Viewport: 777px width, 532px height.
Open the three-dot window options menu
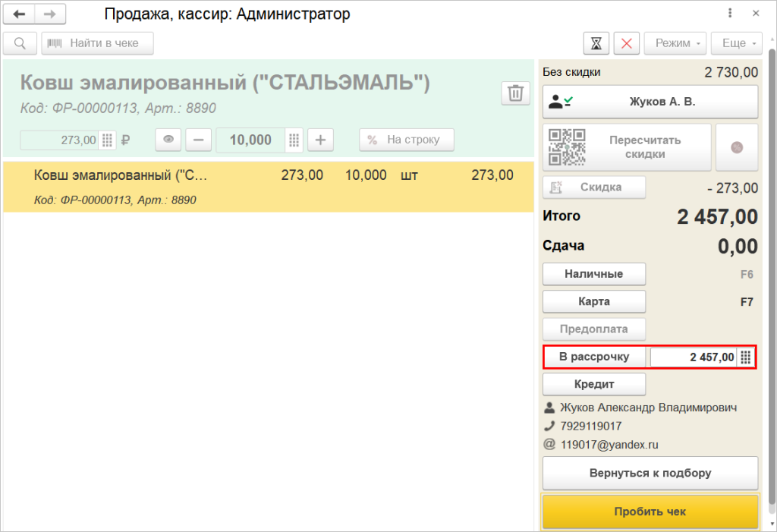730,14
